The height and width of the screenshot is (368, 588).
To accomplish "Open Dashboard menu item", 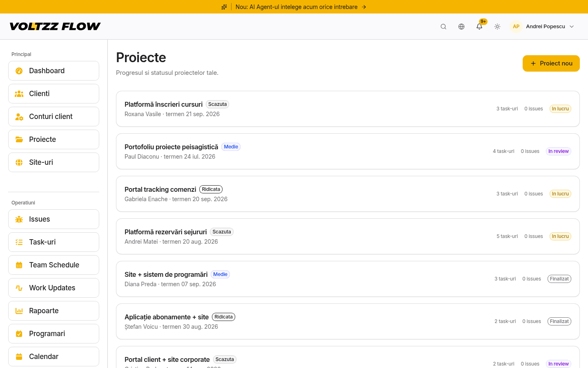I will pyautogui.click(x=53, y=71).
